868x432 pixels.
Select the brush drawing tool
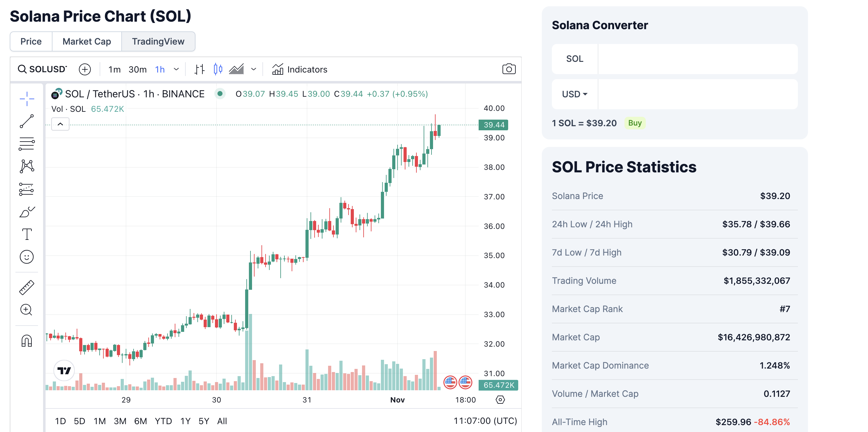point(27,212)
